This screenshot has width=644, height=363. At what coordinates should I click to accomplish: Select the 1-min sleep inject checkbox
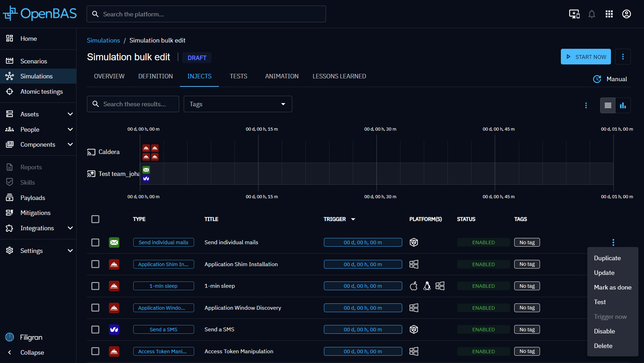point(95,286)
